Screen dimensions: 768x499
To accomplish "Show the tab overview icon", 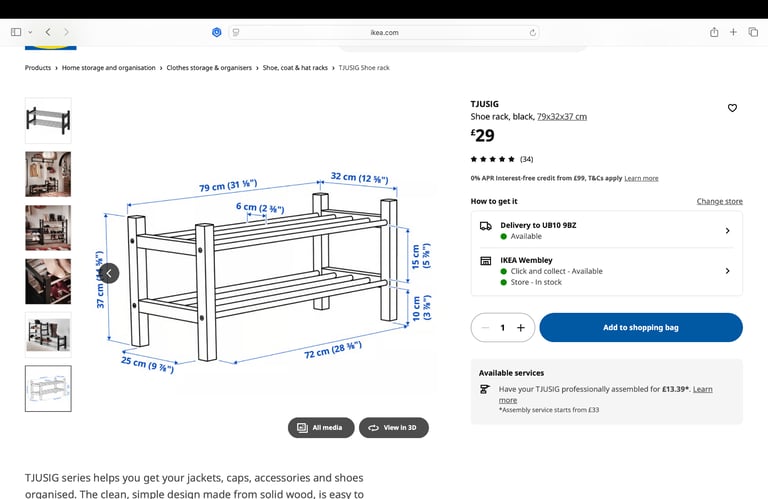I will click(x=753, y=32).
